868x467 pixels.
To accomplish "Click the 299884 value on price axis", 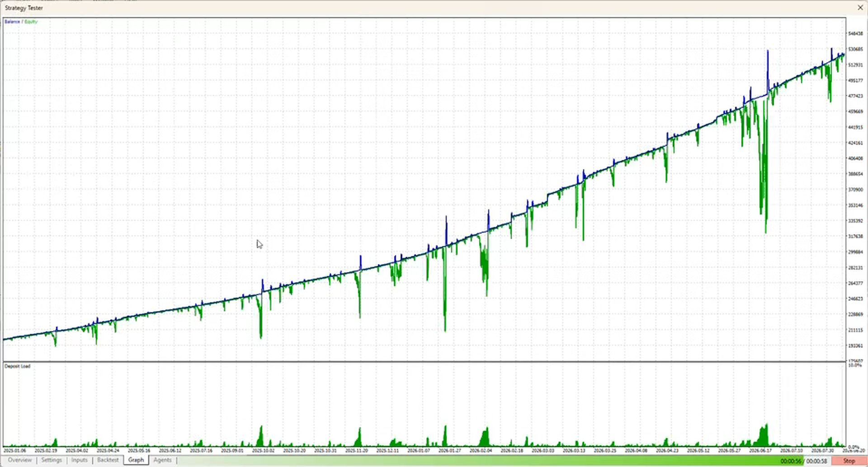I will coord(855,252).
